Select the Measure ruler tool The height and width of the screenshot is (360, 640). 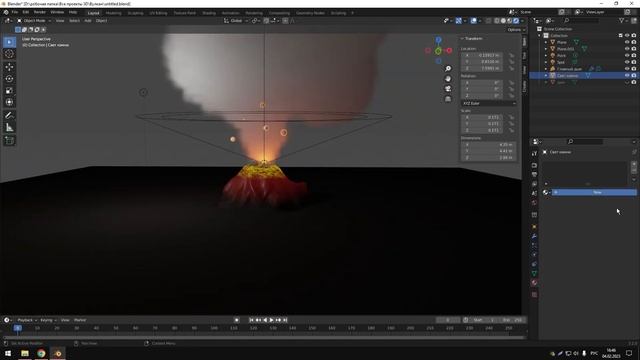click(9, 128)
